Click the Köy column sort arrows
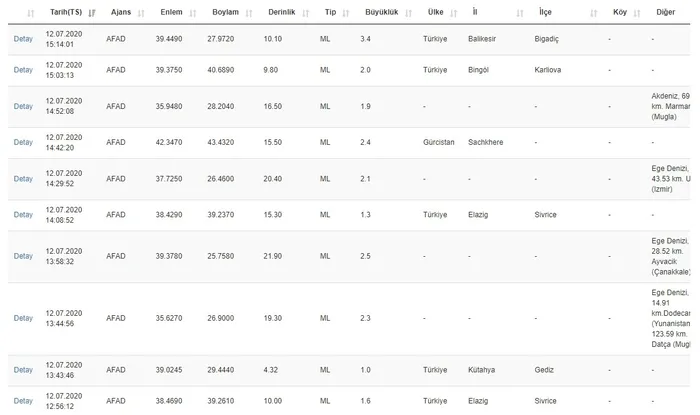Image resolution: width=700 pixels, height=415 pixels. click(x=636, y=13)
